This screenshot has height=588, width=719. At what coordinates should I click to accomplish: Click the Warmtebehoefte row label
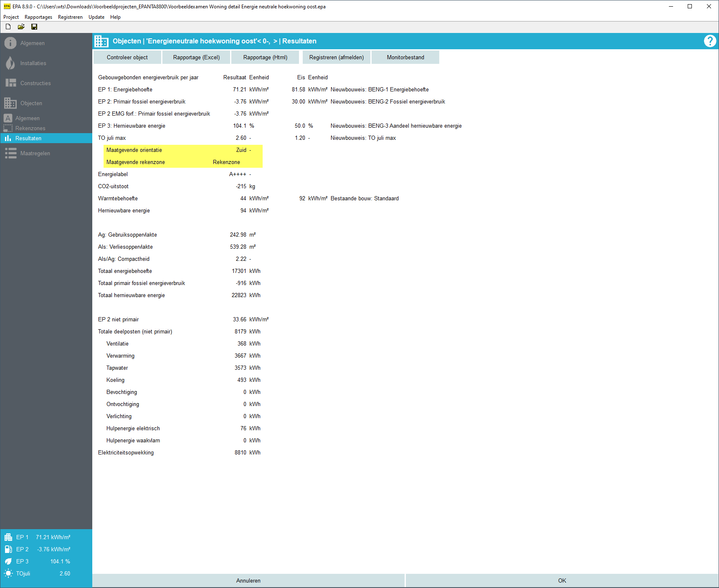(118, 198)
